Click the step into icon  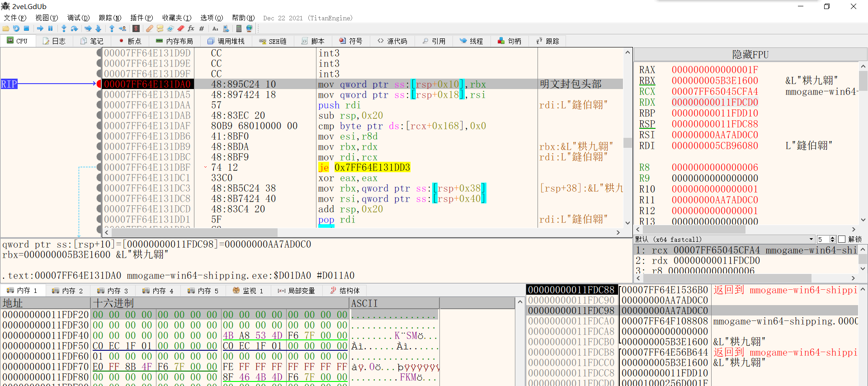click(64, 28)
